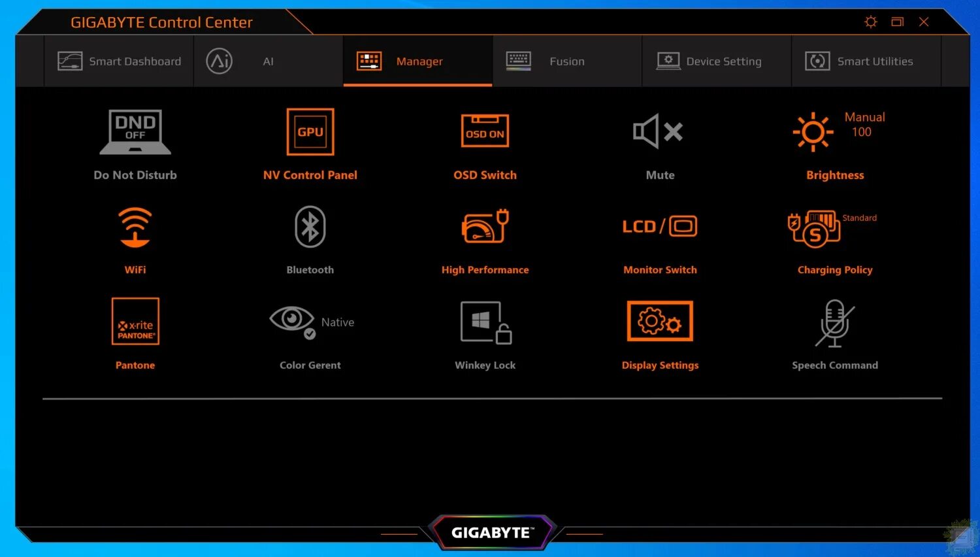The width and height of the screenshot is (980, 557).
Task: Click the Monitor Switch label
Action: click(660, 270)
